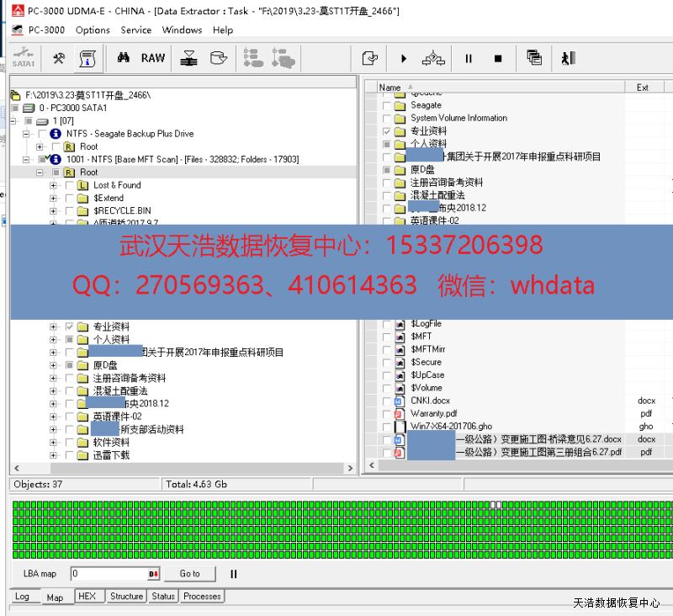Check the Lost & Found folder checkbox
Image resolution: width=673 pixels, height=616 pixels.
[x=69, y=185]
